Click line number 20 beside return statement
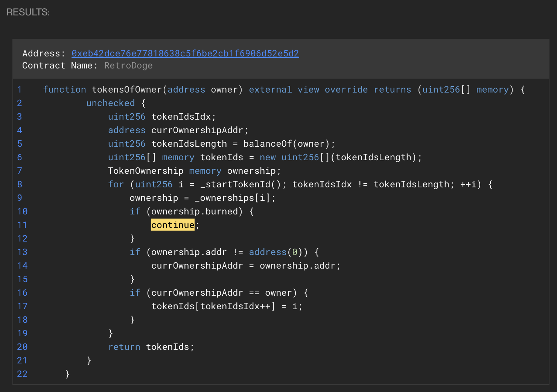 pos(22,347)
